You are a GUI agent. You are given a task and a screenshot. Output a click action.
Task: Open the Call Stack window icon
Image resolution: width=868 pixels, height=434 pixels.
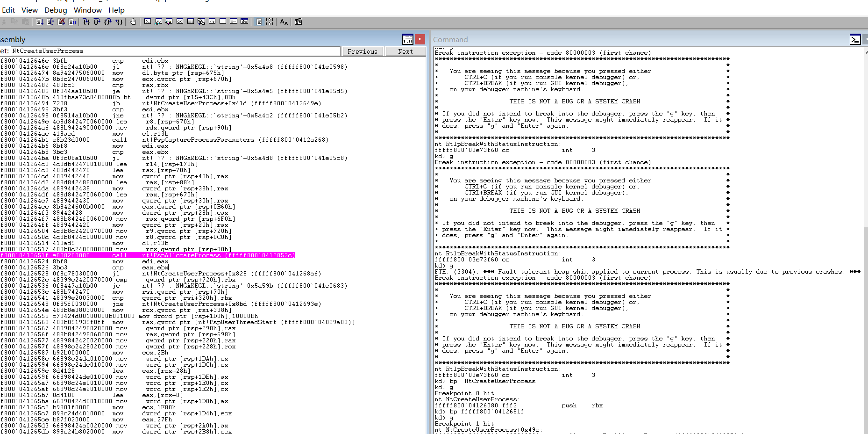click(201, 22)
